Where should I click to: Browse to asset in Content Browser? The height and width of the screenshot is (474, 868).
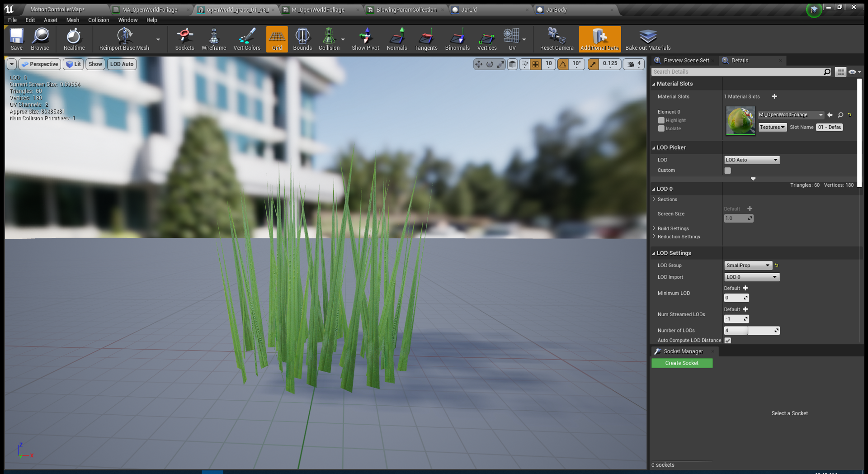pos(40,39)
